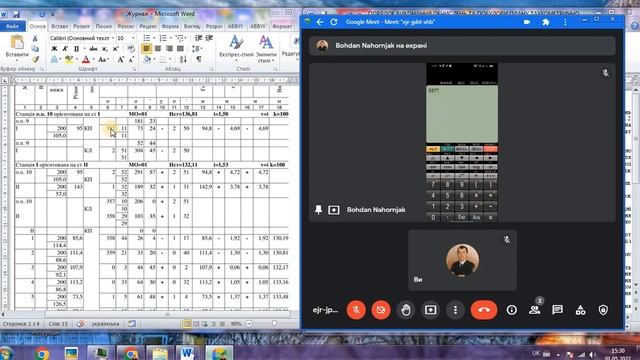Screen dimensions: 640x360
Task: Click the Save icon in Word title bar
Action: 16,14
